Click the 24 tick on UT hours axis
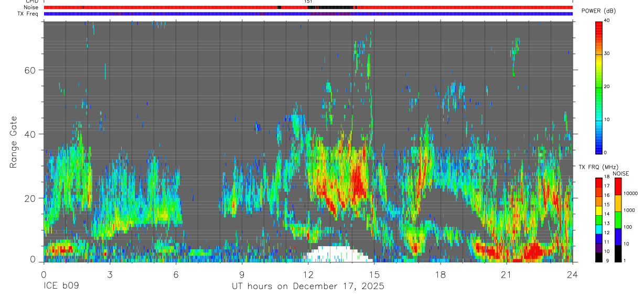644x297 pixels. pyautogui.click(x=573, y=274)
